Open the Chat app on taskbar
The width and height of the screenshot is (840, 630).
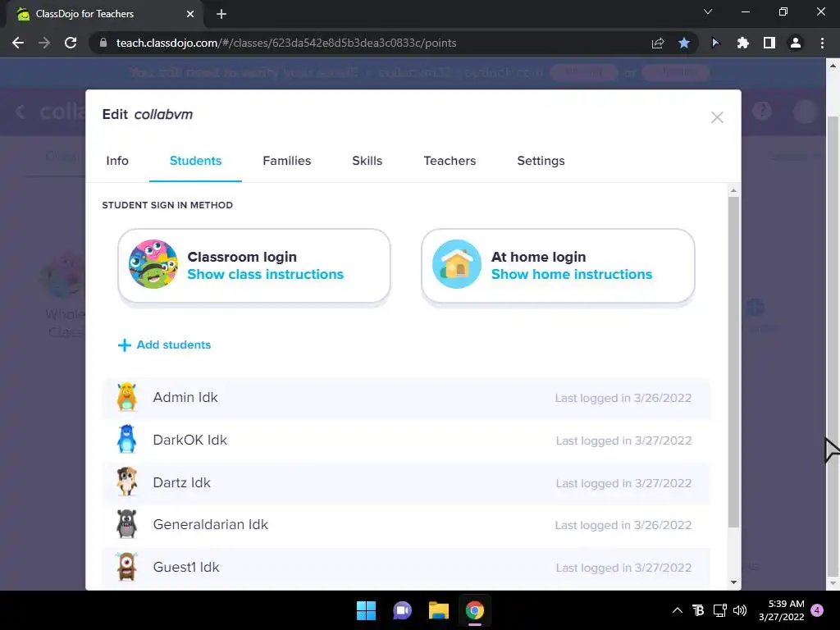click(x=402, y=610)
